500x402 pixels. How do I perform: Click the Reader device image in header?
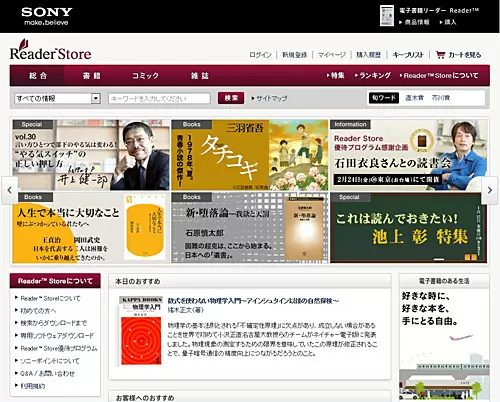[387, 16]
